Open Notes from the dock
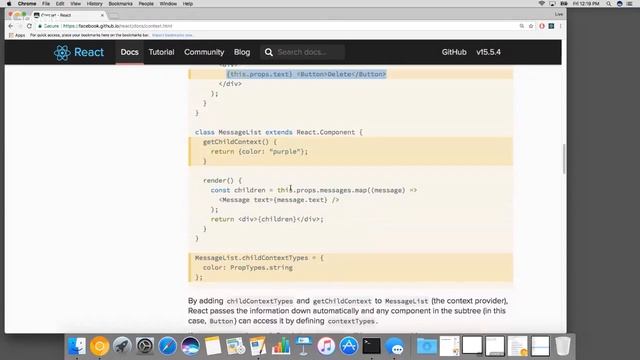This screenshot has width=640, height=360. pyautogui.click(x=213, y=346)
